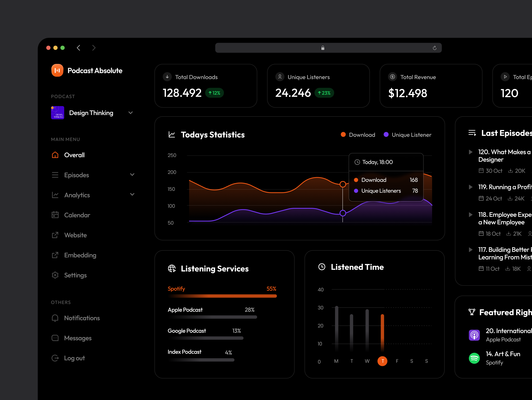The width and height of the screenshot is (532, 400).
Task: Open the Embedding page icon
Action: click(55, 255)
